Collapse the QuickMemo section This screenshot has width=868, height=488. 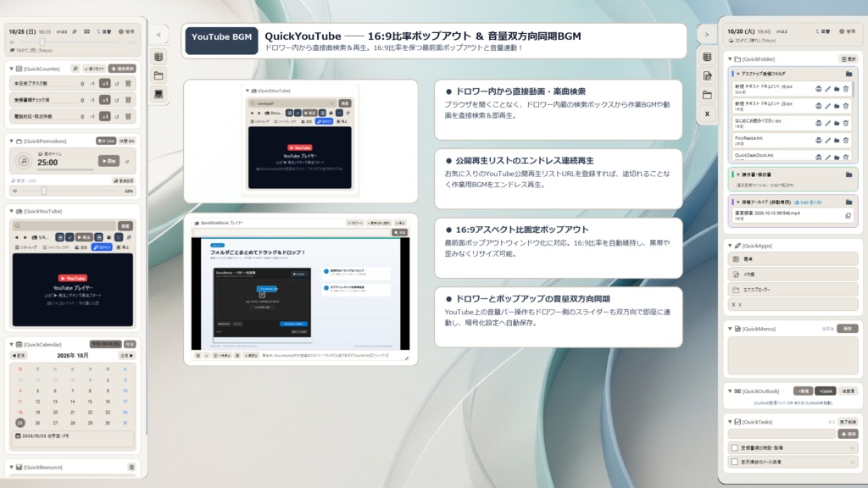(730, 329)
